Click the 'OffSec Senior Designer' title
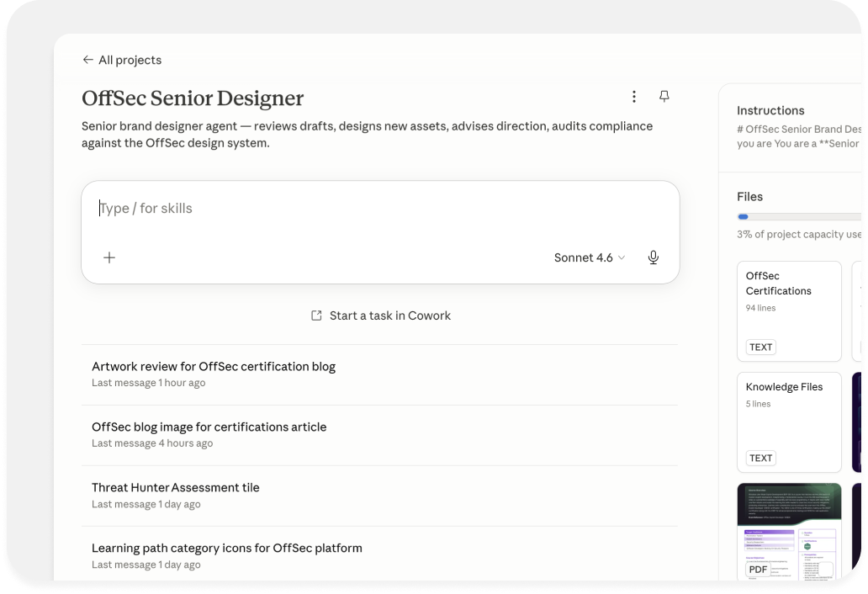868x594 pixels. pos(193,98)
